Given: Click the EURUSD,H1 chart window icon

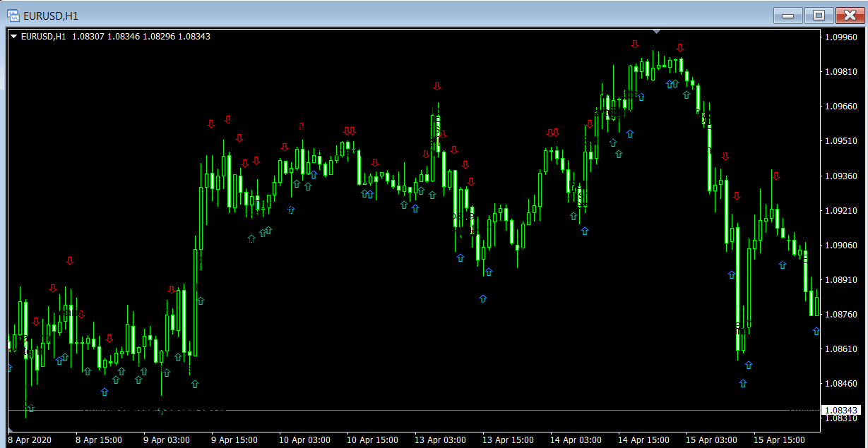Looking at the screenshot, I should [13, 15].
